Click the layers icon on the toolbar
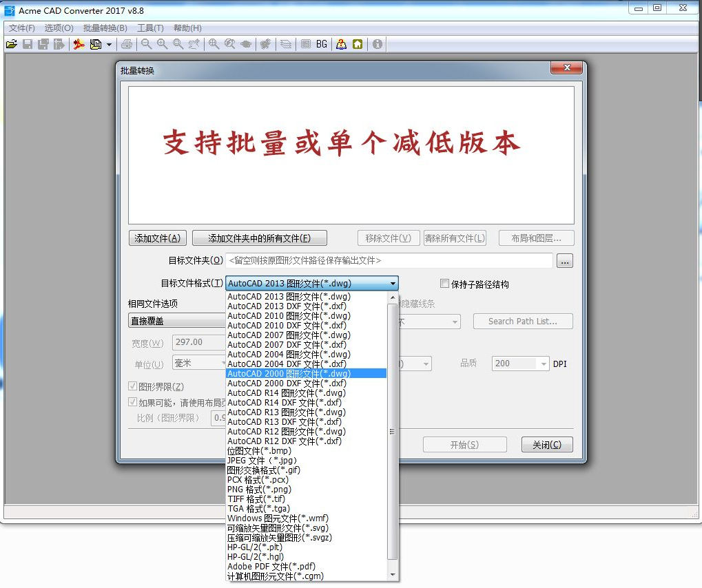The height and width of the screenshot is (588, 702). [x=286, y=44]
